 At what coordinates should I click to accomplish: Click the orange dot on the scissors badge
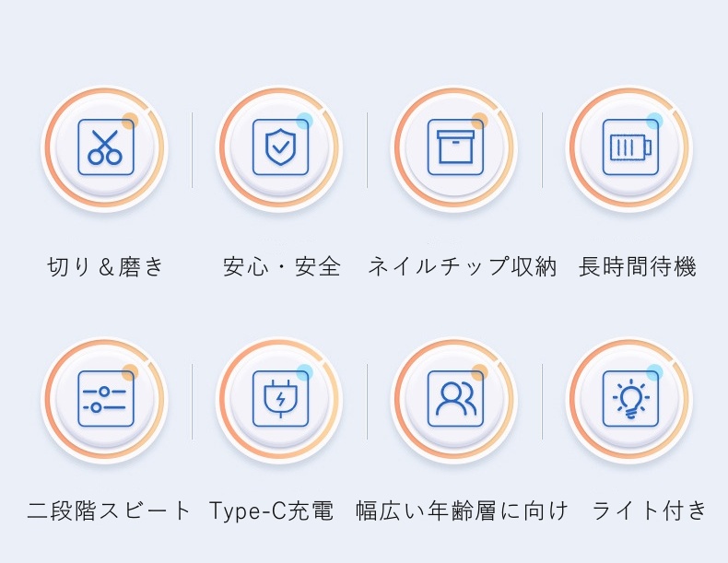coord(130,121)
